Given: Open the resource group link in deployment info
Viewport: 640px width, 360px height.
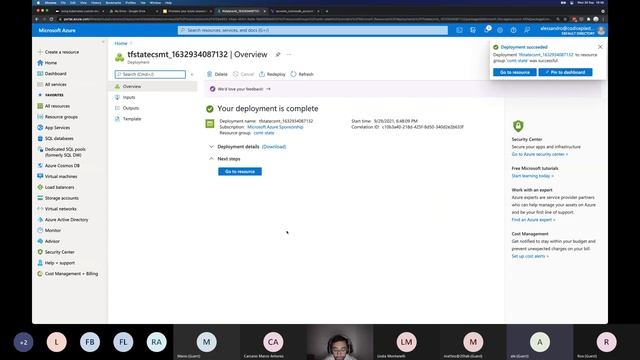Looking at the screenshot, I should coord(264,133).
